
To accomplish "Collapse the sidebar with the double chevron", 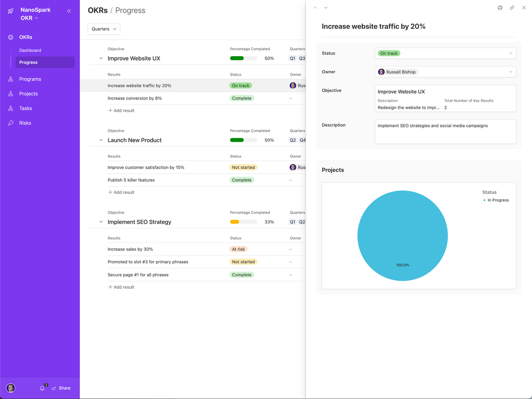I will [x=69, y=11].
